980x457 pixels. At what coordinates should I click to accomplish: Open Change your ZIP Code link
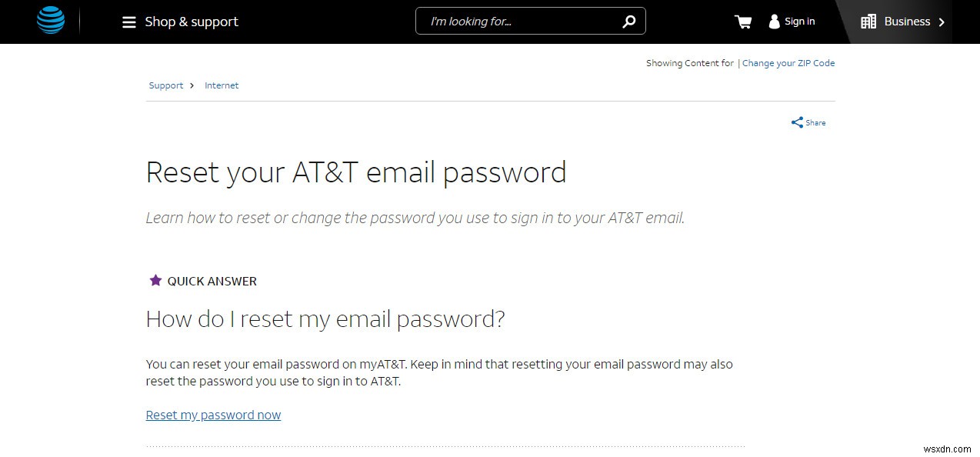click(x=788, y=63)
